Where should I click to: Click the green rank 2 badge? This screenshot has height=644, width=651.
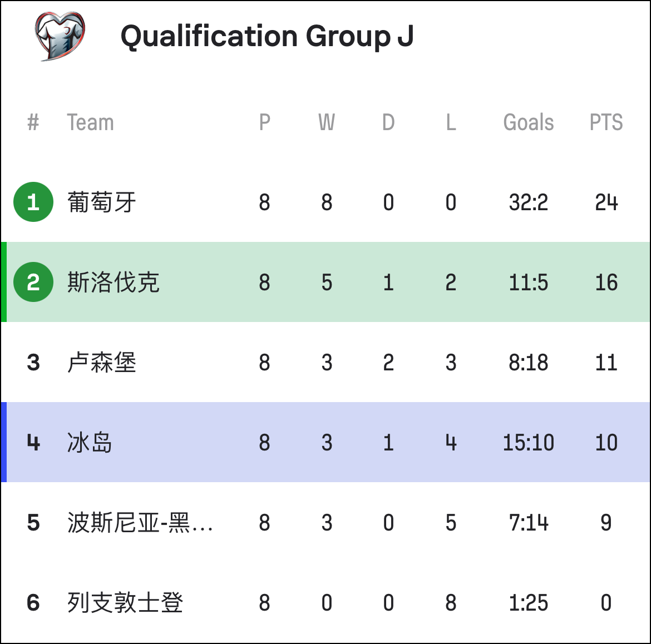pyautogui.click(x=33, y=282)
